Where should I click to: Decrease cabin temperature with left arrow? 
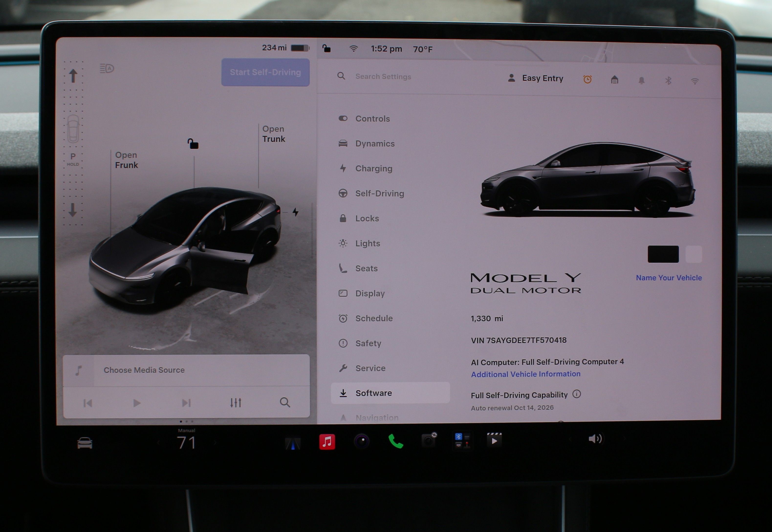point(159,443)
